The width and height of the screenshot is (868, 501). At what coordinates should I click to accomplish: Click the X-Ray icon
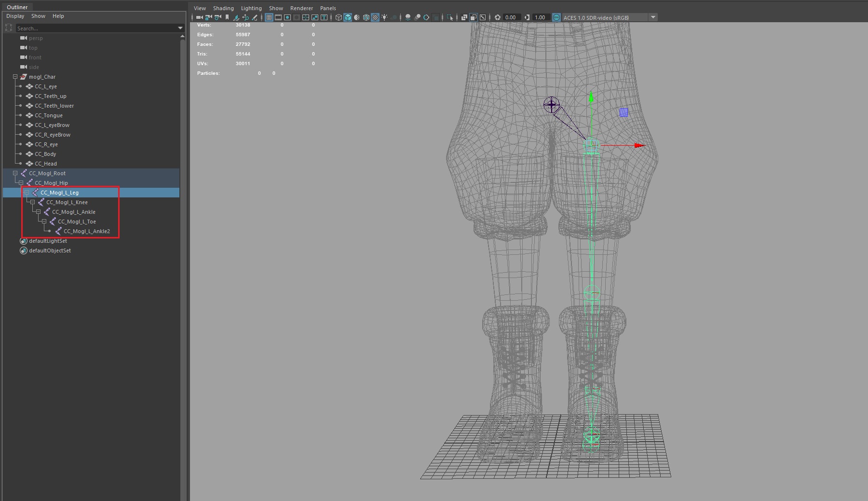(464, 17)
